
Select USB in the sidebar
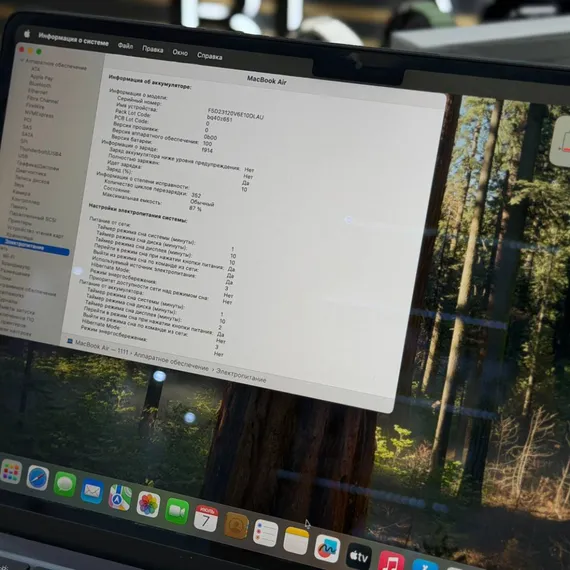[x=23, y=156]
